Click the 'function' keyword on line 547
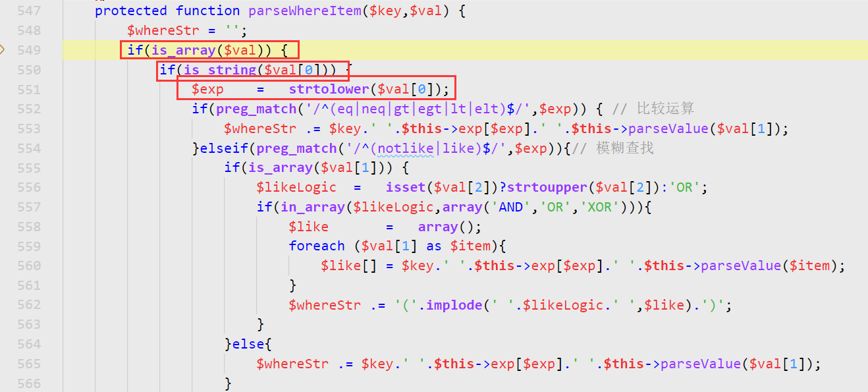The width and height of the screenshot is (868, 392). click(207, 11)
